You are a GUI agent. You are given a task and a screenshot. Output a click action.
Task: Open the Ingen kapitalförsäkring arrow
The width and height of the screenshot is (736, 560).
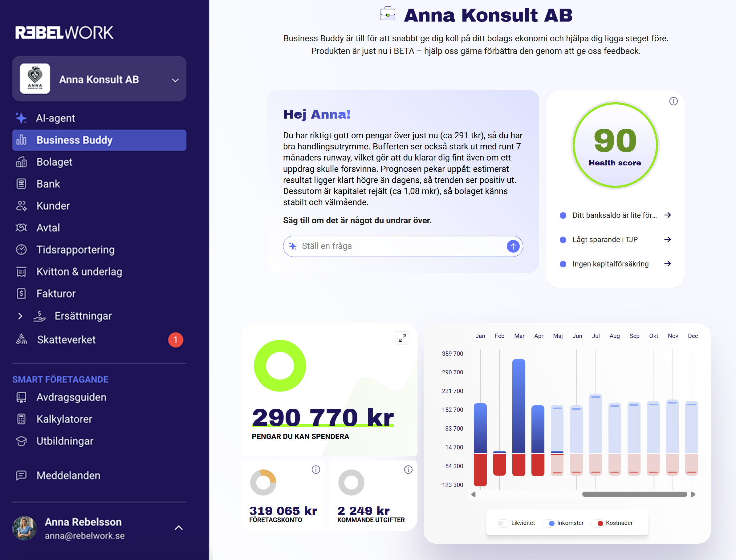point(667,264)
